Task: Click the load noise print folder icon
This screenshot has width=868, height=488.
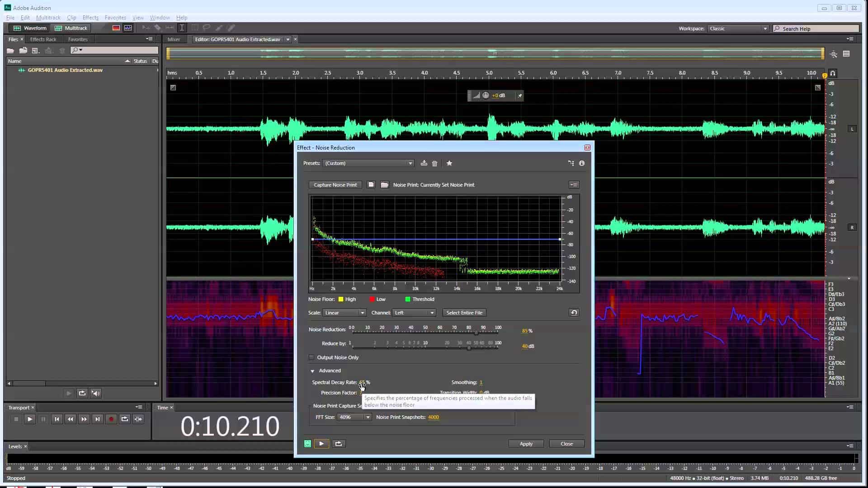Action: click(384, 185)
